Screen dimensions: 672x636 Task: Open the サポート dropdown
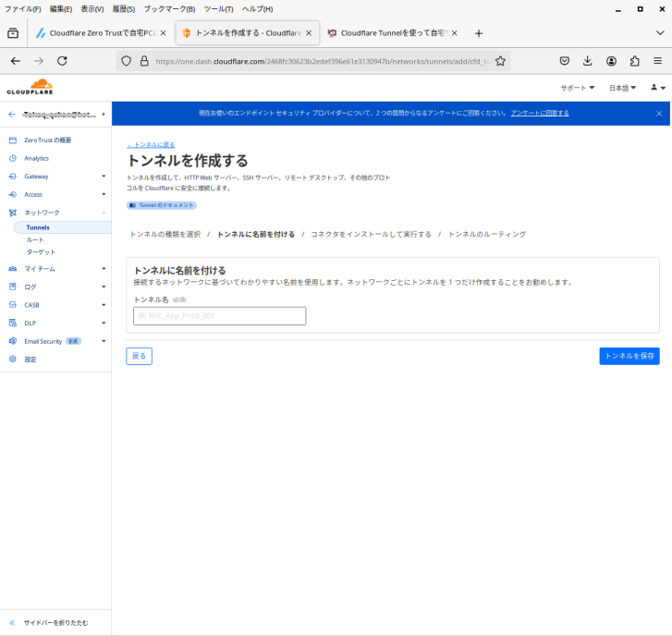(x=578, y=88)
